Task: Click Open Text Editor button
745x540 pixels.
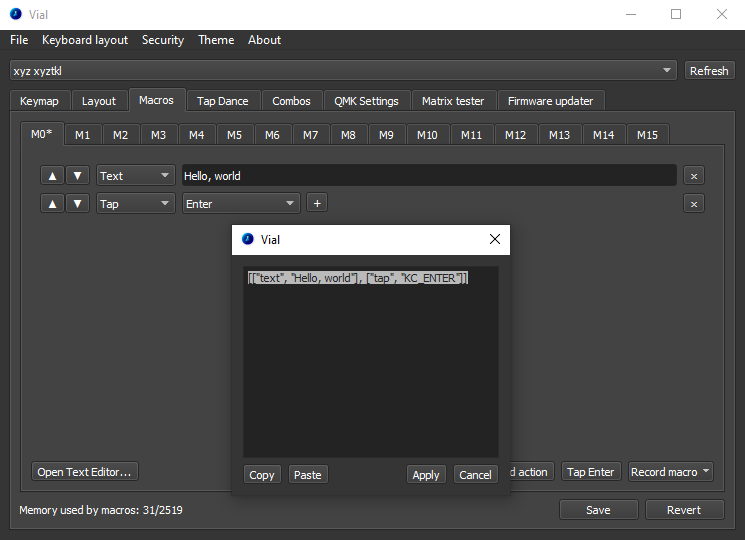Action: 85,472
